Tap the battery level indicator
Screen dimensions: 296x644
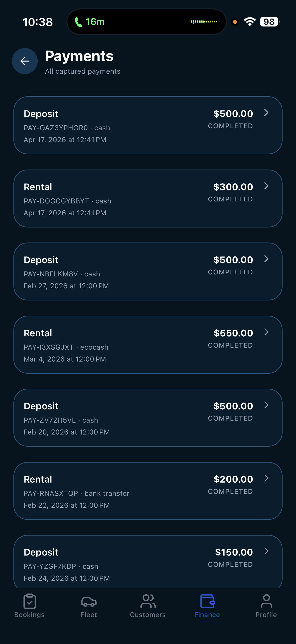(x=269, y=22)
